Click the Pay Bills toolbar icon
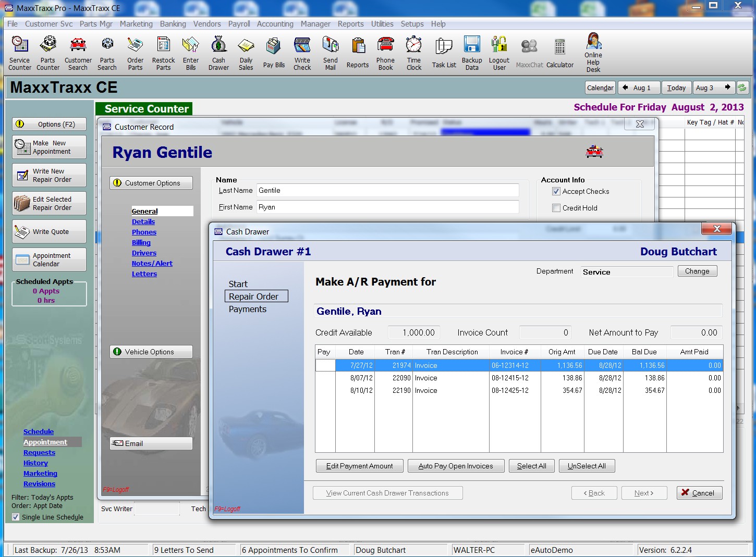Image resolution: width=756 pixels, height=557 pixels. point(274,53)
